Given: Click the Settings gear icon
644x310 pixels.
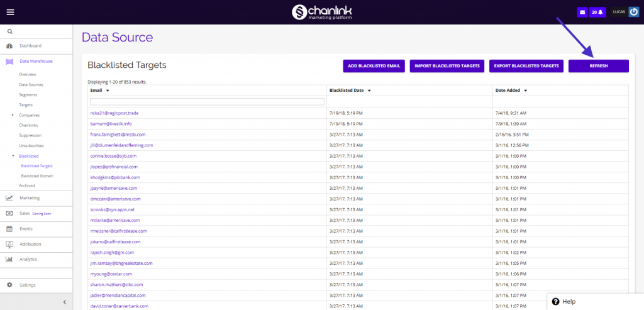Looking at the screenshot, I should coord(10,285).
